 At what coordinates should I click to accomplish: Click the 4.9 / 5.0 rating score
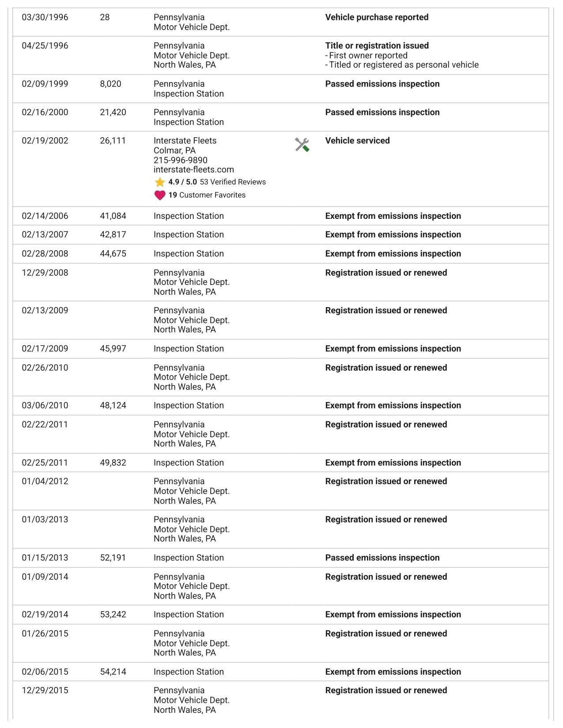coord(182,182)
